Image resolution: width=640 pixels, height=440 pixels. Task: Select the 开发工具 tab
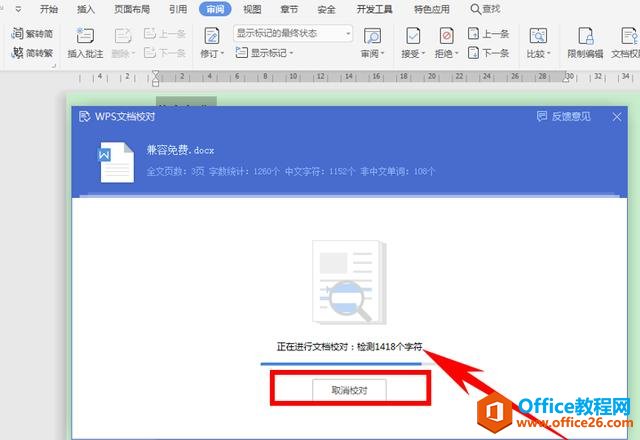coord(374,9)
